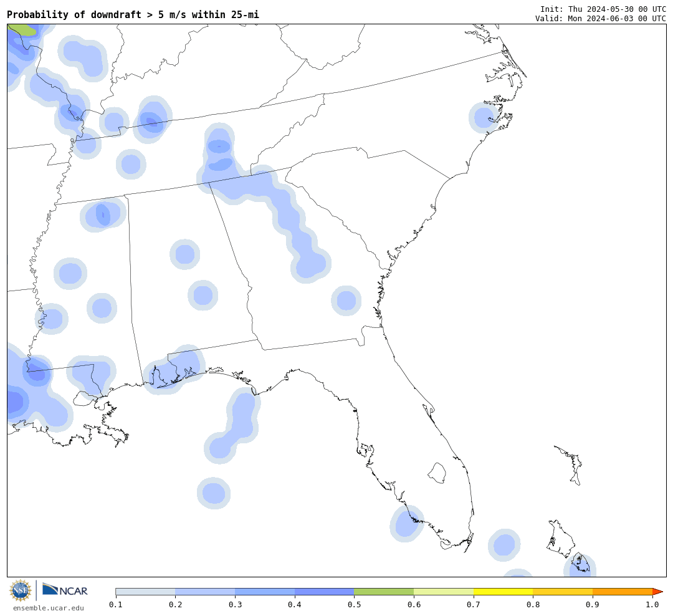Click the 0.3–0.4 medium blue colorbar segment
The height and width of the screenshot is (616, 673).
265,592
